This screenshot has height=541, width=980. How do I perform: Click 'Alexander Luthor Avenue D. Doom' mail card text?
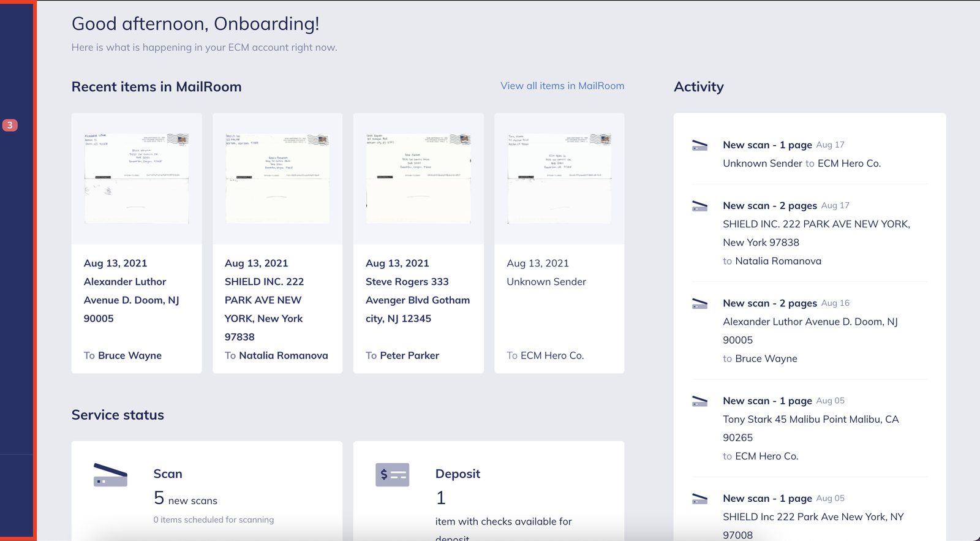132,300
